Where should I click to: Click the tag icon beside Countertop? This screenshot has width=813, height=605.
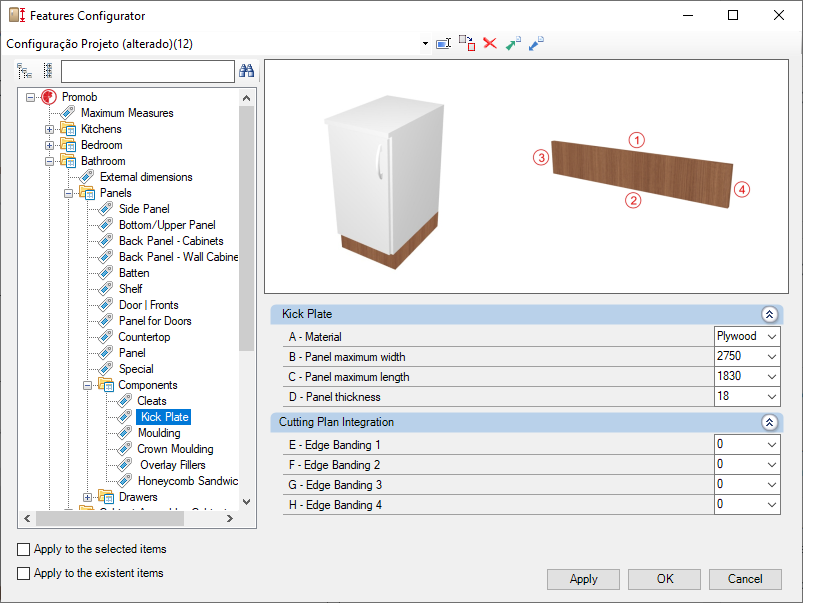[x=106, y=337]
